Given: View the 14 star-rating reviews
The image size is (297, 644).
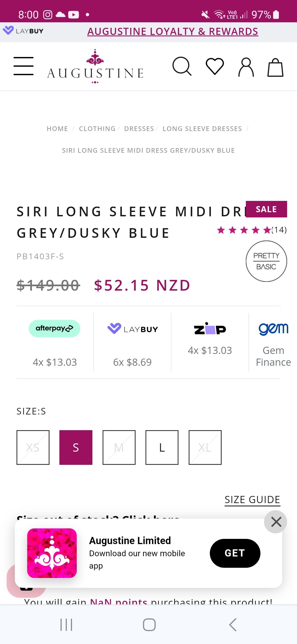Looking at the screenshot, I should coord(252,230).
